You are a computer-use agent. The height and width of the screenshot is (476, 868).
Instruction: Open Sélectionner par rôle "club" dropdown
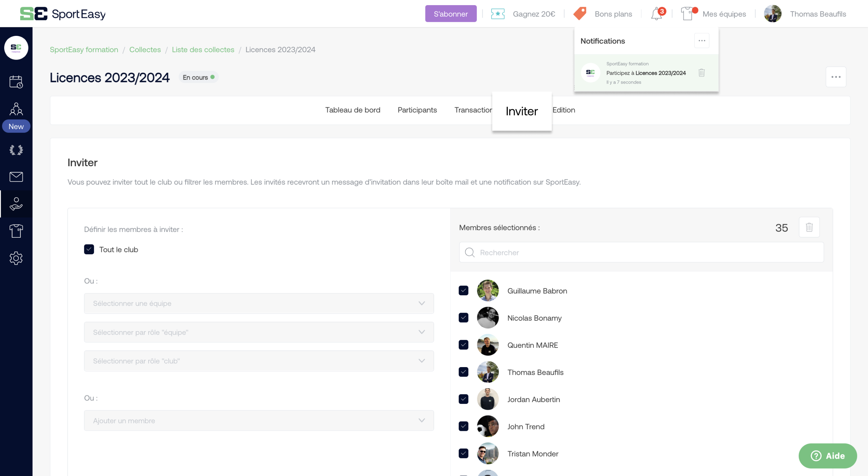[259, 361]
